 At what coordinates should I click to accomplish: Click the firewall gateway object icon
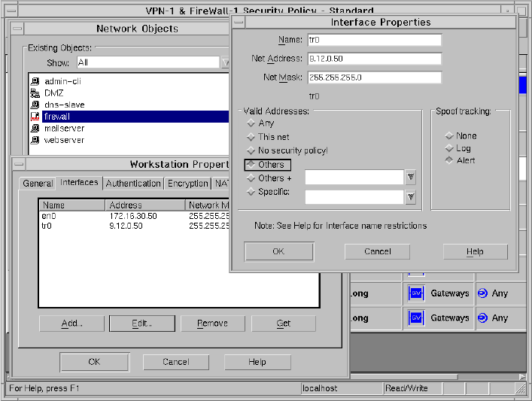35,117
